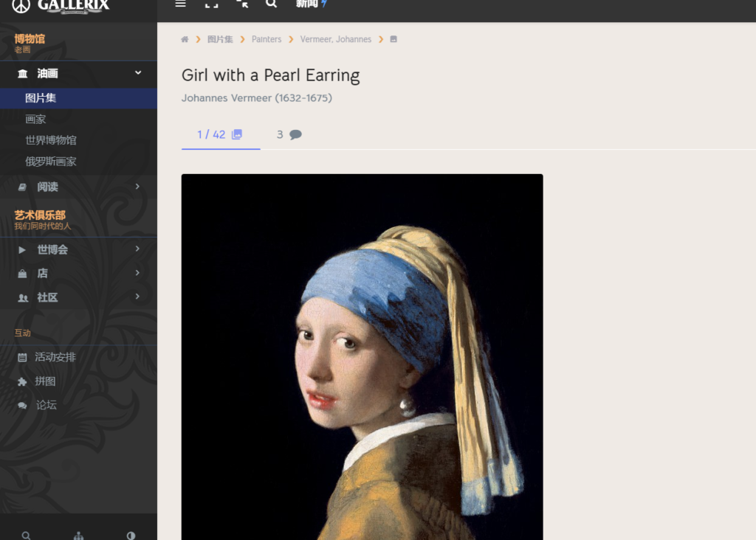The width and height of the screenshot is (756, 540).
Task: Expand the 店 section arrow
Action: tap(137, 273)
